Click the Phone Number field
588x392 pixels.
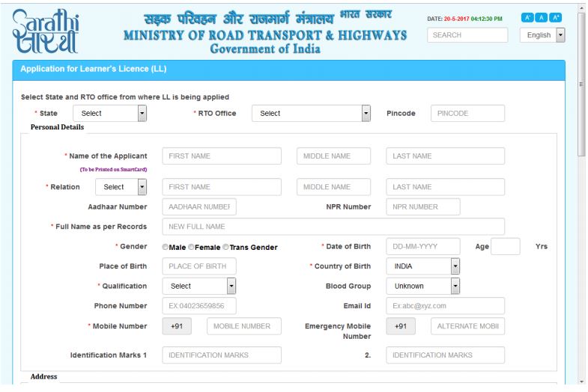199,306
